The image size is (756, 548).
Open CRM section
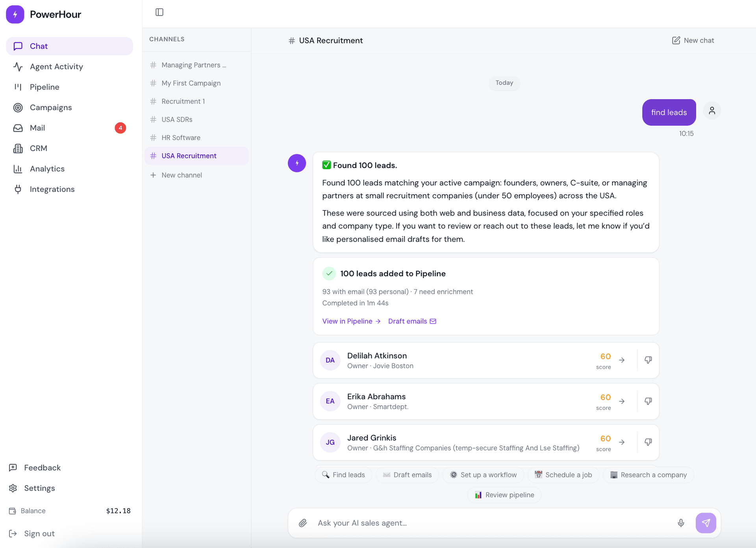69,148
